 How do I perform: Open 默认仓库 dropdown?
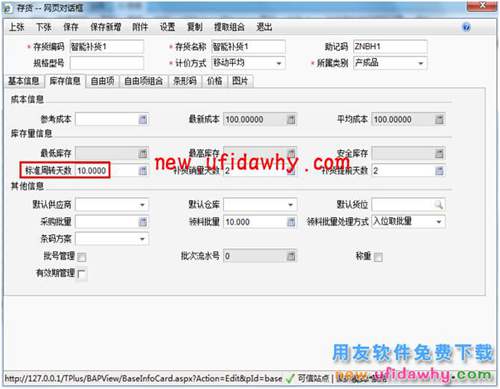click(291, 205)
